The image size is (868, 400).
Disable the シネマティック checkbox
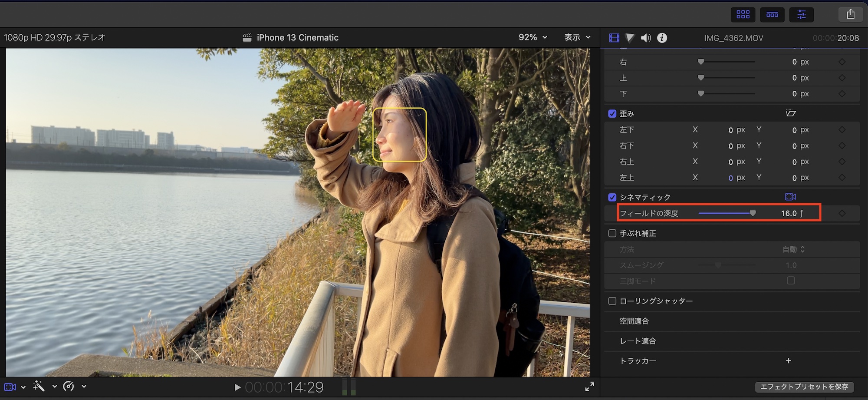point(612,198)
